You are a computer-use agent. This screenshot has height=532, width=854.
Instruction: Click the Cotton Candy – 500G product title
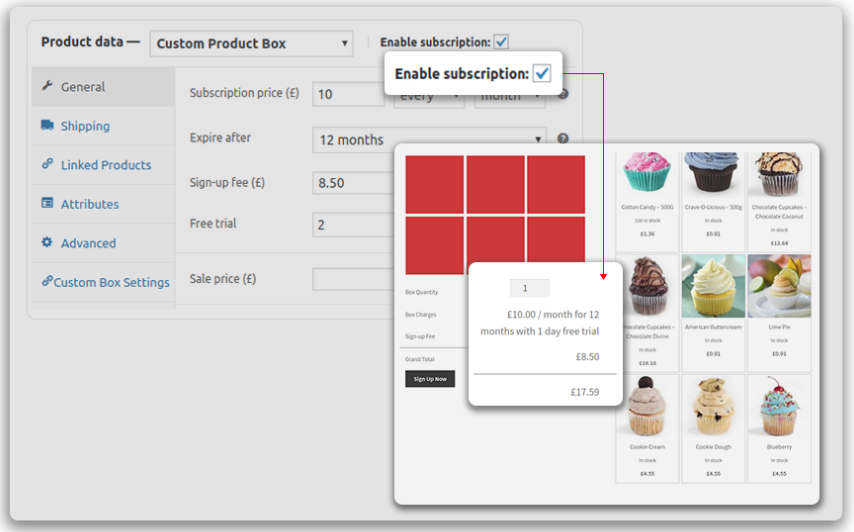tap(647, 207)
